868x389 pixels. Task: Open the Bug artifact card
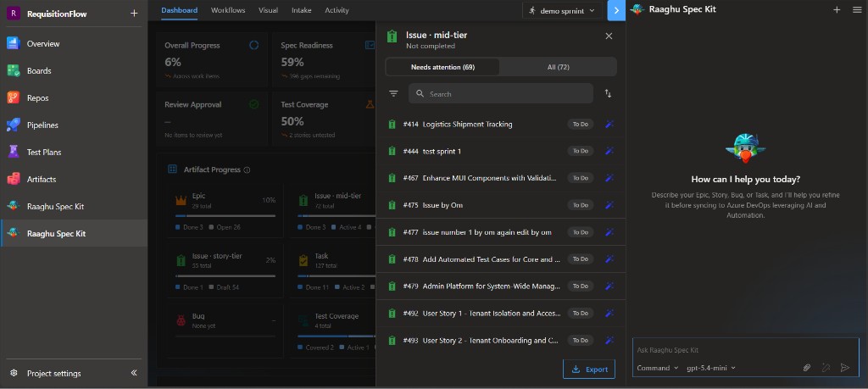pos(225,331)
